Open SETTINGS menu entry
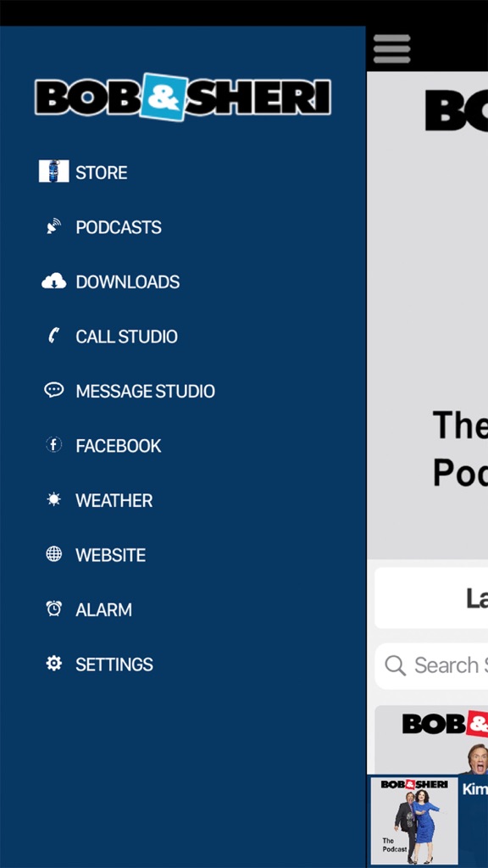The height and width of the screenshot is (868, 488). (114, 665)
